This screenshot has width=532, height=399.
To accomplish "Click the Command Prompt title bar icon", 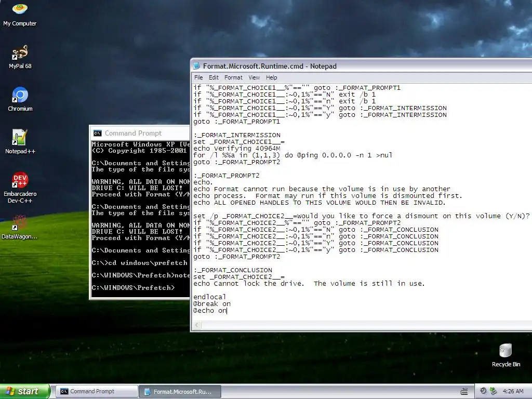I will coord(98,134).
